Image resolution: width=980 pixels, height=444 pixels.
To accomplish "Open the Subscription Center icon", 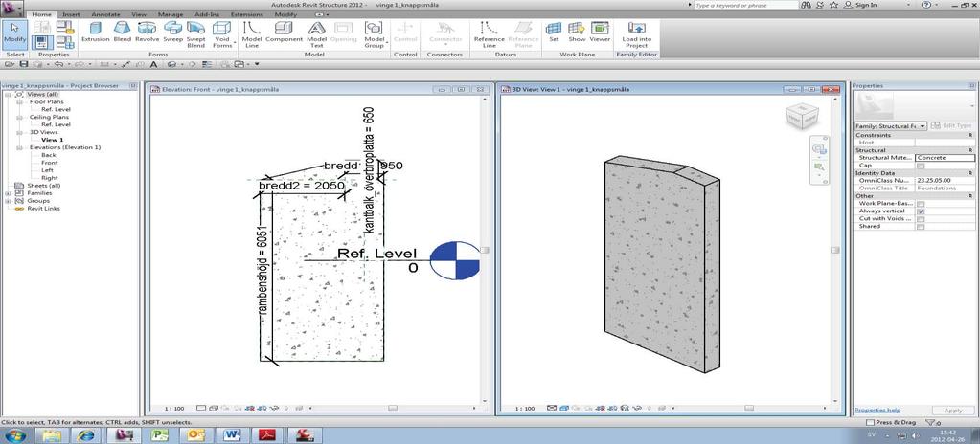I will coord(819,5).
